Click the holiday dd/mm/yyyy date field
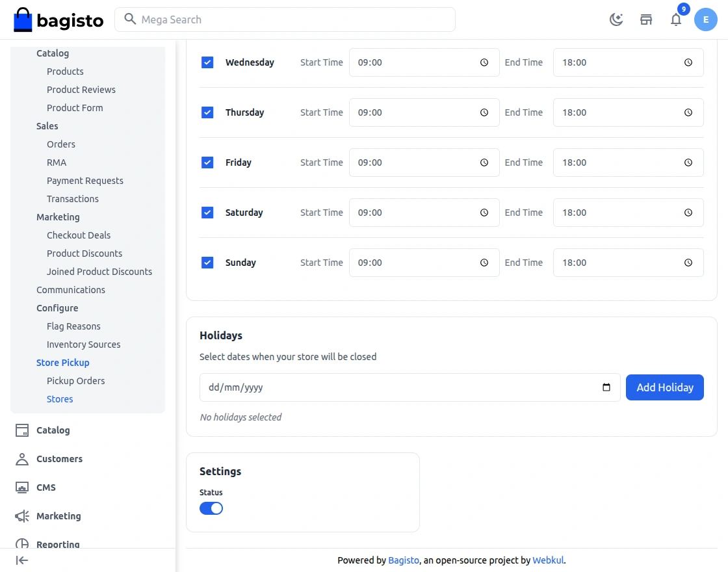This screenshot has height=572, width=728. click(x=409, y=387)
